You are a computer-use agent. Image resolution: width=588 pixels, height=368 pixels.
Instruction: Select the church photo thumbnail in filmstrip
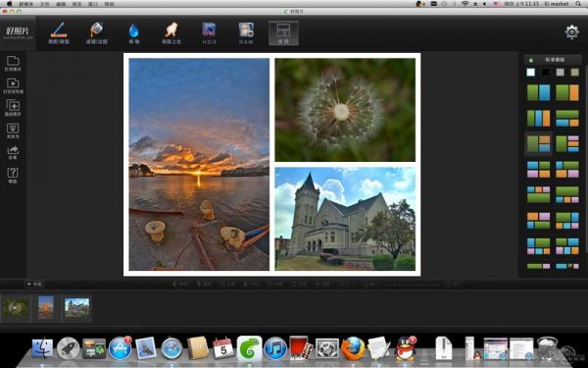pos(76,308)
